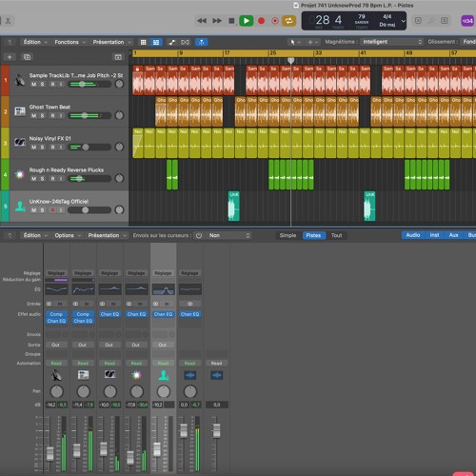The image size is (476, 476).
Task: Click the red Record button
Action: (261, 21)
